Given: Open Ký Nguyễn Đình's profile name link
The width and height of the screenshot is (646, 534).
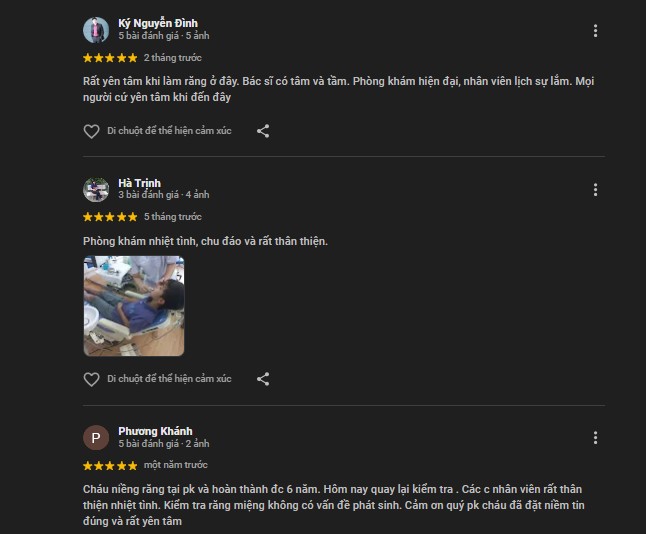Looking at the screenshot, I should pos(158,23).
